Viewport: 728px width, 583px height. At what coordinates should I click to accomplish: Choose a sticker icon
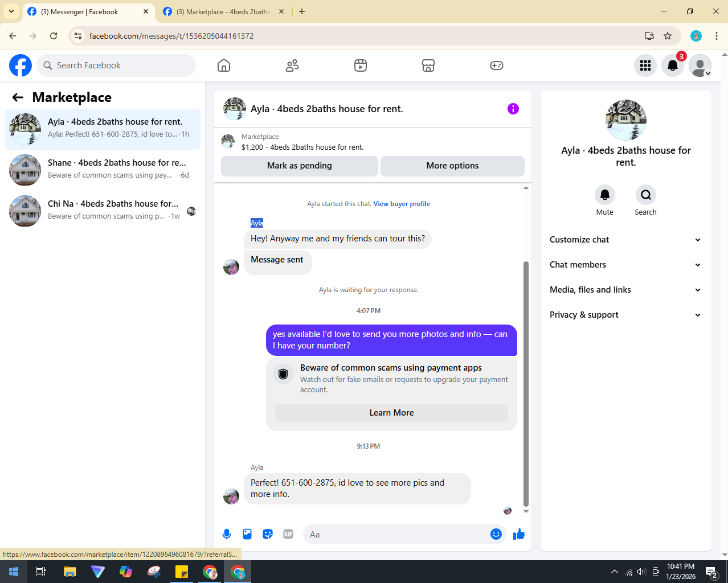(x=268, y=534)
